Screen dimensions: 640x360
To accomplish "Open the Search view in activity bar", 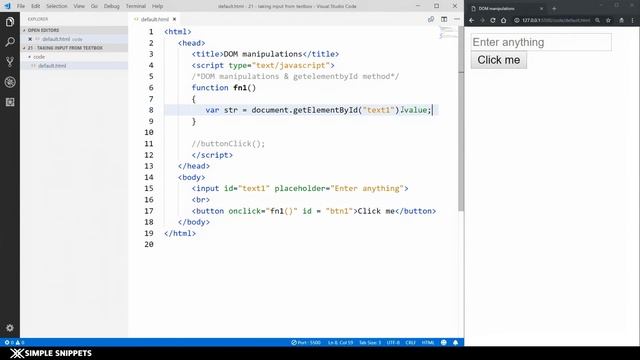I will tap(10, 42).
